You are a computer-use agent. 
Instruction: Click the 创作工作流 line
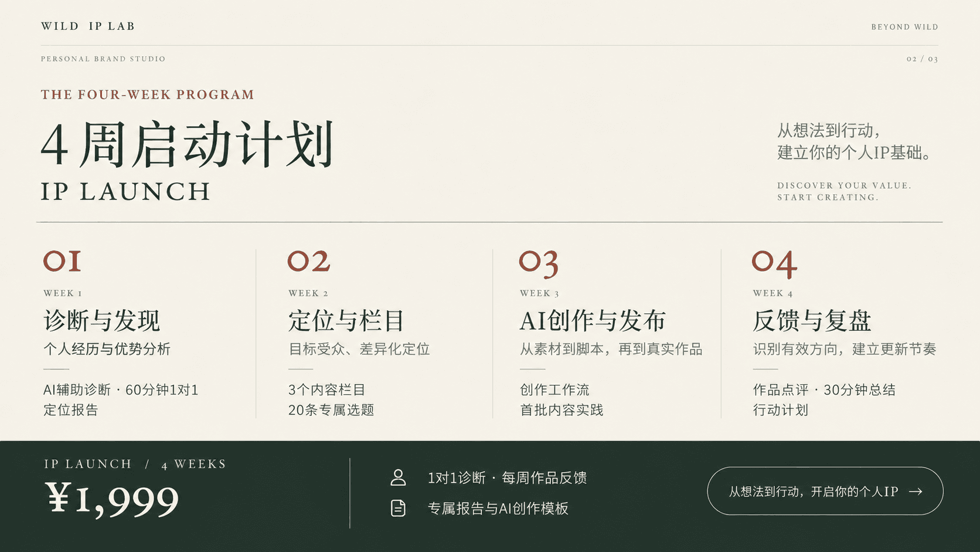554,390
